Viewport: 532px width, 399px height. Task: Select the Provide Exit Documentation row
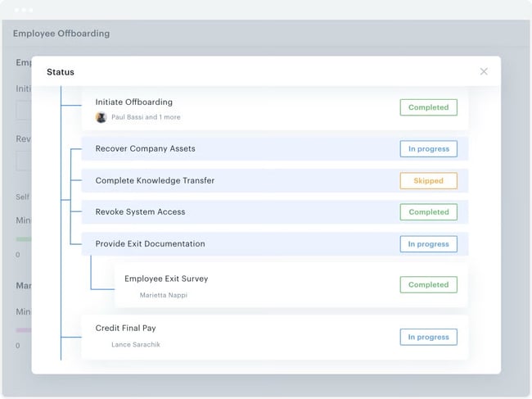tap(275, 244)
